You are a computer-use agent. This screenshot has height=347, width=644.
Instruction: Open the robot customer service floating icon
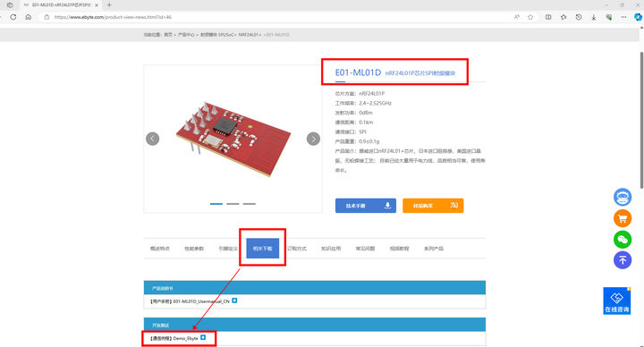point(623,197)
